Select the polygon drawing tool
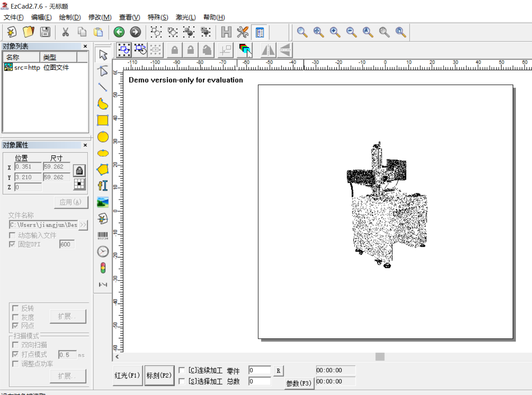 coord(103,170)
